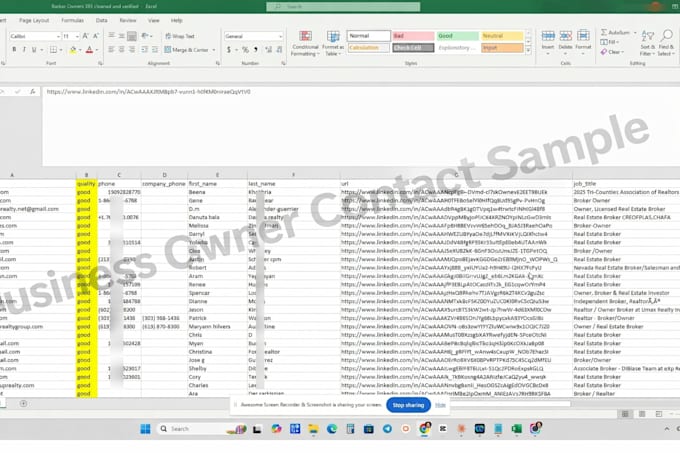Open the Help tab
This screenshot has width=680, height=453.
click(x=177, y=20)
